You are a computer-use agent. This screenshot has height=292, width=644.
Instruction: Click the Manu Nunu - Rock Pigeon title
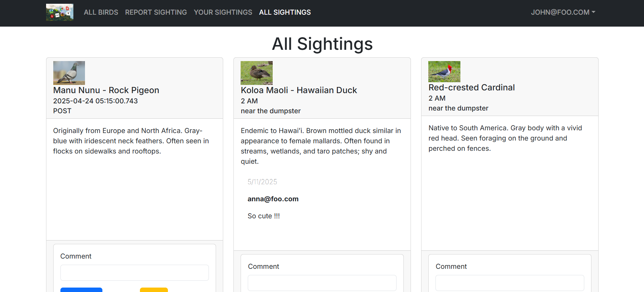tap(106, 90)
